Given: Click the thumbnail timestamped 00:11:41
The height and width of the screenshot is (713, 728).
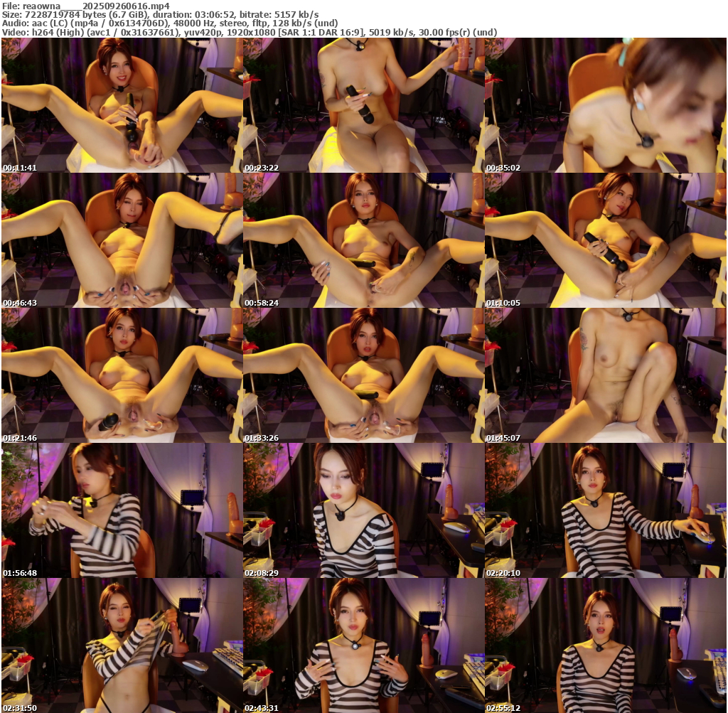Looking at the screenshot, I should [x=122, y=105].
